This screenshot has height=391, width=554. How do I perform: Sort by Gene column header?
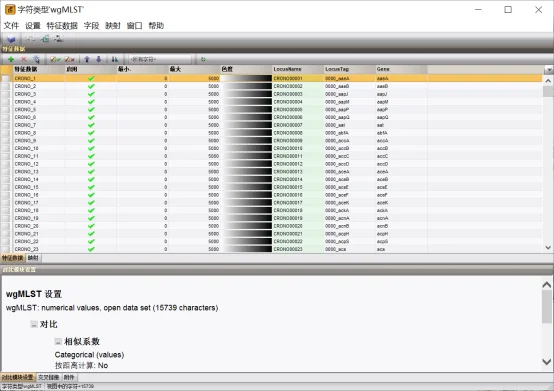pos(402,69)
